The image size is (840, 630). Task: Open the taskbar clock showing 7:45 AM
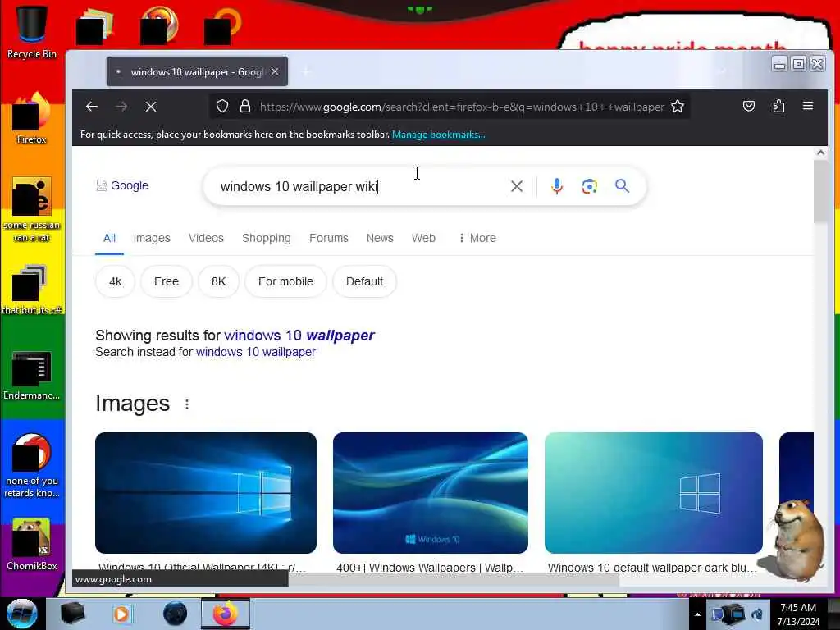pos(798,614)
